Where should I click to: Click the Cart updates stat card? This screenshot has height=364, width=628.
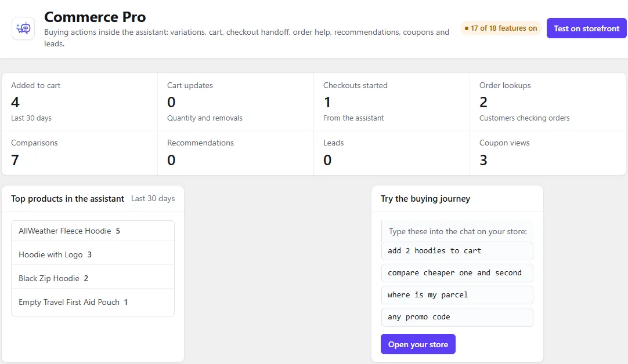click(x=236, y=101)
